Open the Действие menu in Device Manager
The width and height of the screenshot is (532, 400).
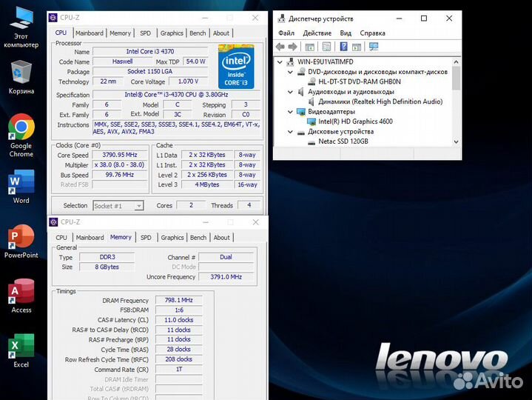317,33
